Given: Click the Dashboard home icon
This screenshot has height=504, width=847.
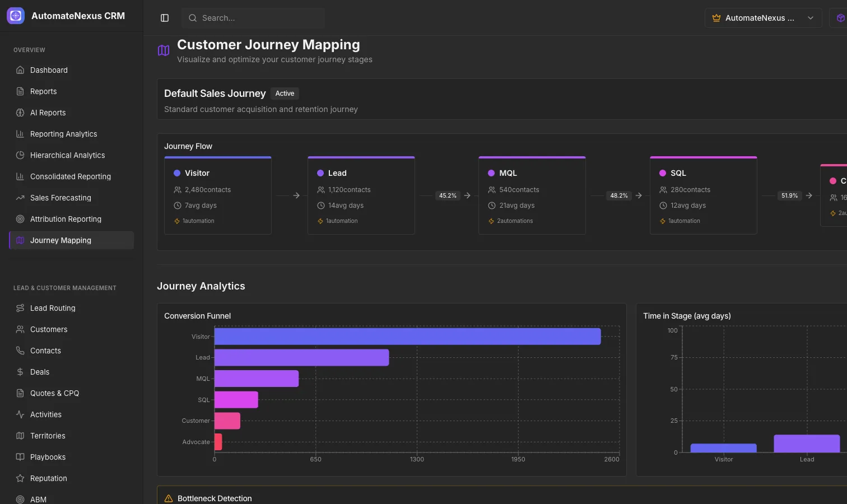Looking at the screenshot, I should coord(20,70).
